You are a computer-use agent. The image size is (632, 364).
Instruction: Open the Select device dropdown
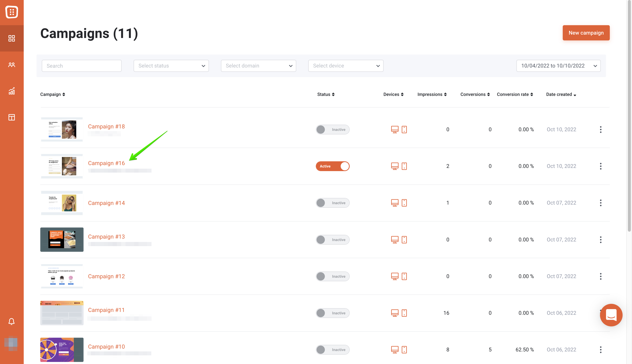tap(346, 66)
